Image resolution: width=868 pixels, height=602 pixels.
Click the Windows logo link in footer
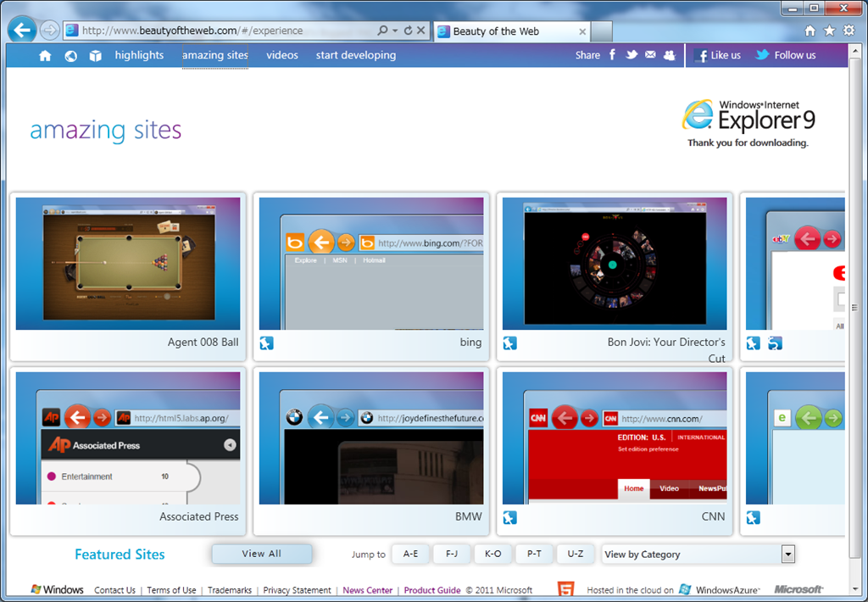pyautogui.click(x=57, y=589)
